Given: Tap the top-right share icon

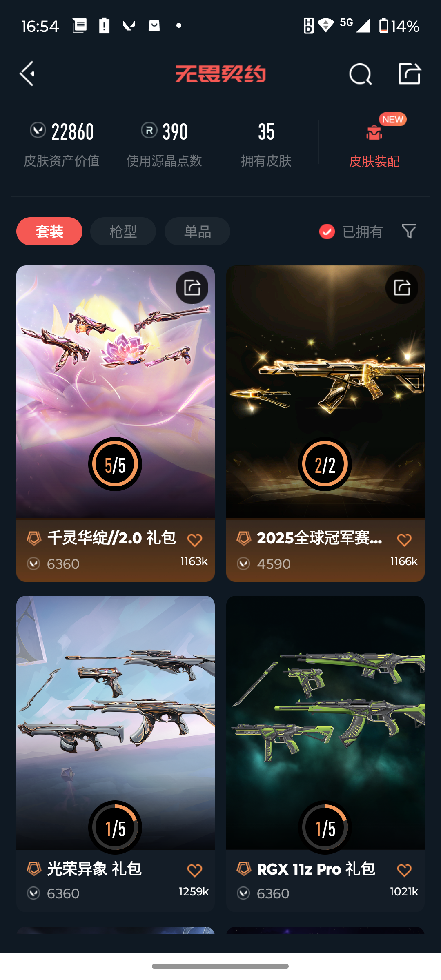Looking at the screenshot, I should [x=410, y=73].
